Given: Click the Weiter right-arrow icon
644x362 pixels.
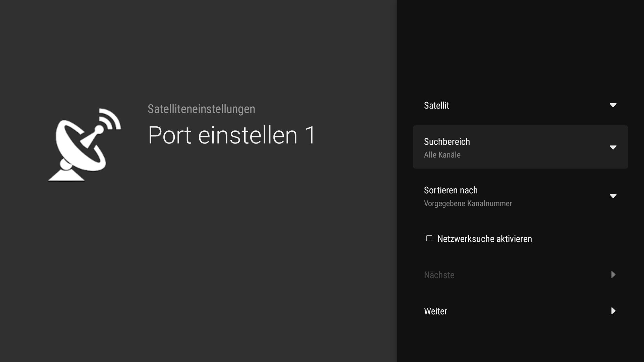Looking at the screenshot, I should pyautogui.click(x=613, y=311).
